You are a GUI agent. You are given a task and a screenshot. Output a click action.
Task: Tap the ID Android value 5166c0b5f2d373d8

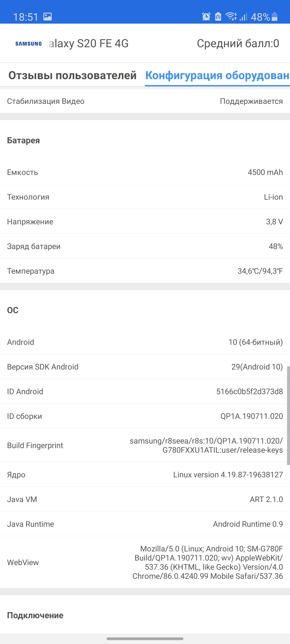[249, 391]
